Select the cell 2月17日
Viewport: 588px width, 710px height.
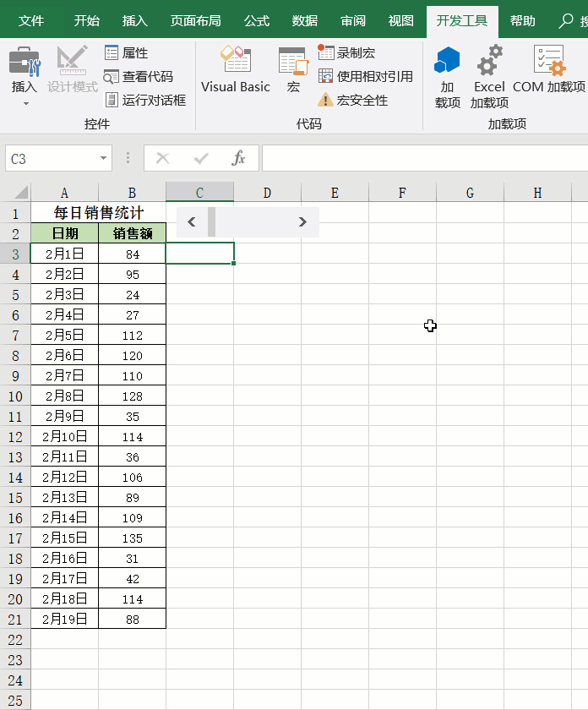[x=64, y=578]
